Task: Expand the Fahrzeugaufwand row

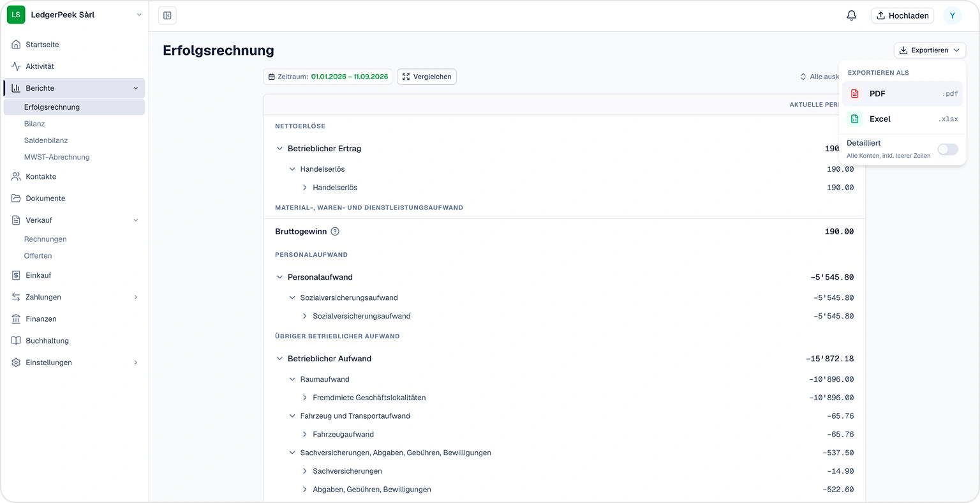Action: (304, 435)
